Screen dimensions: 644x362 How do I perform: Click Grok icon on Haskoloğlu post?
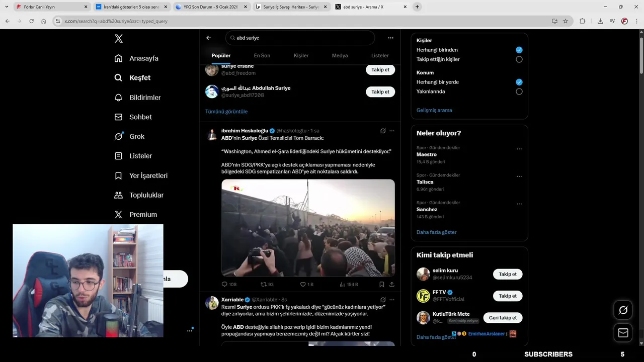click(383, 131)
